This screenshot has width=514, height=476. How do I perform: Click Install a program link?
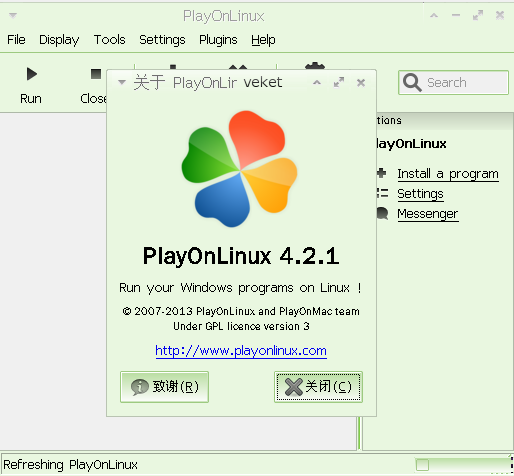click(448, 174)
